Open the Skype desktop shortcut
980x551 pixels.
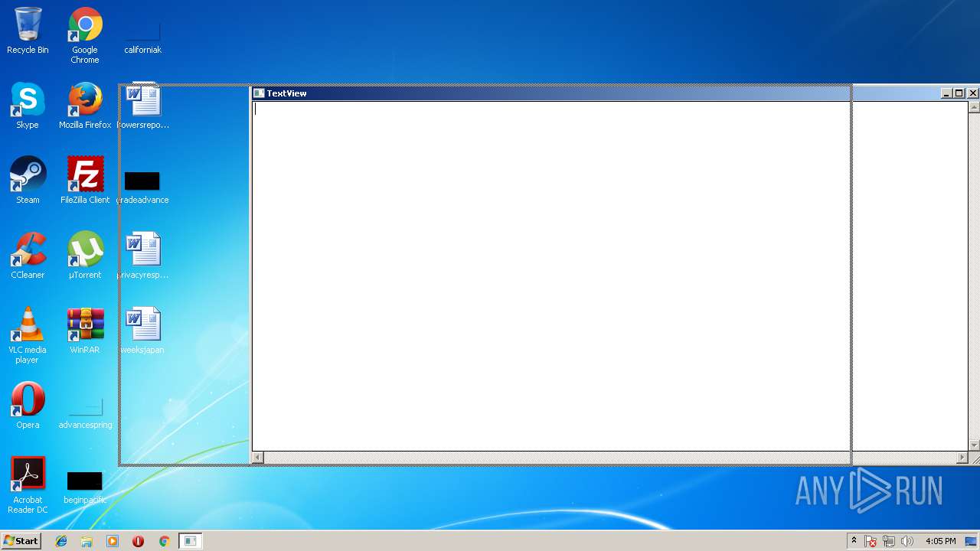[28, 106]
